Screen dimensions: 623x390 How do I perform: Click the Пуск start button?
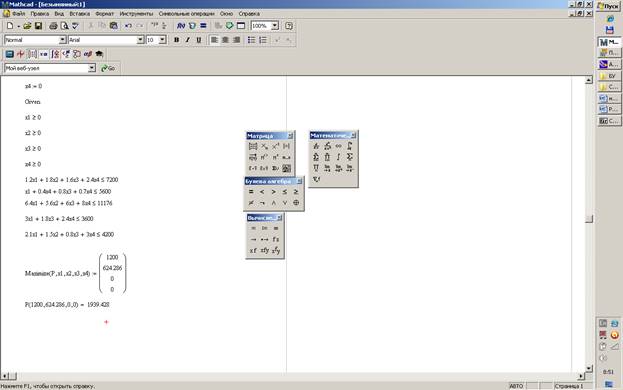coord(608,6)
